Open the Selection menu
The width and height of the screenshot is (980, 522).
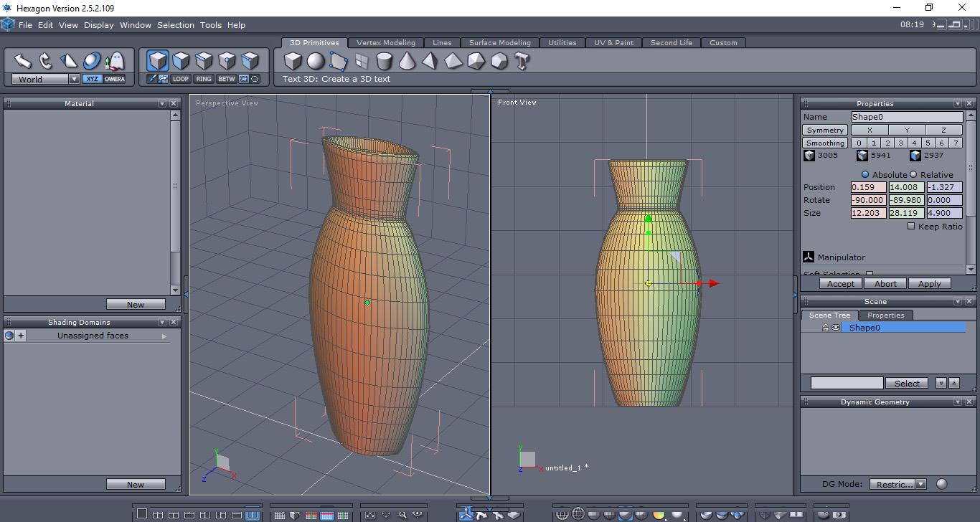[x=175, y=25]
